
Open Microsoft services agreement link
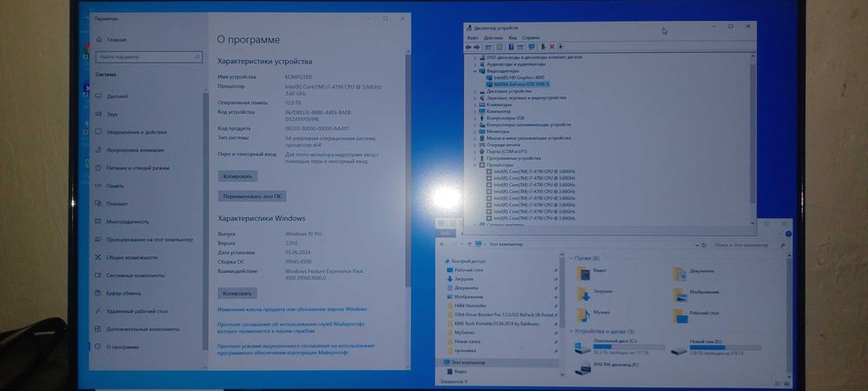[291, 328]
